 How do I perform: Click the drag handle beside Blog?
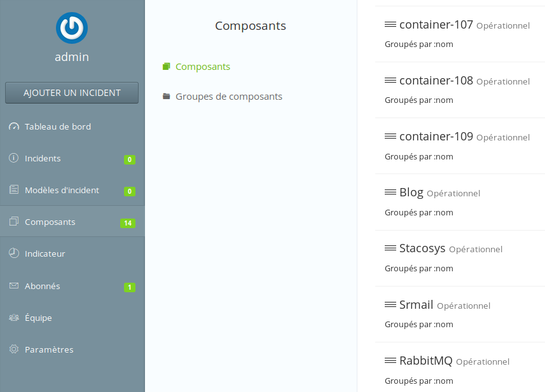coord(390,193)
